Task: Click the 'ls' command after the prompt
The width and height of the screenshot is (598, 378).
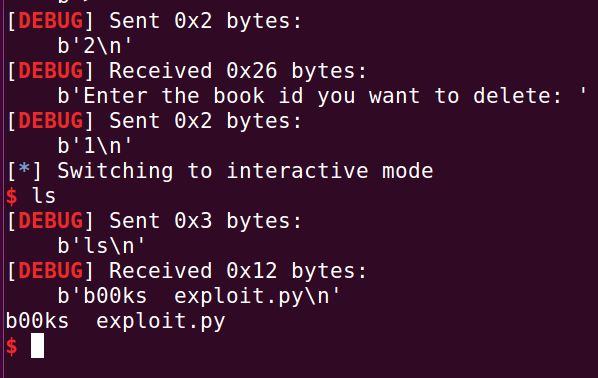Action: point(44,196)
